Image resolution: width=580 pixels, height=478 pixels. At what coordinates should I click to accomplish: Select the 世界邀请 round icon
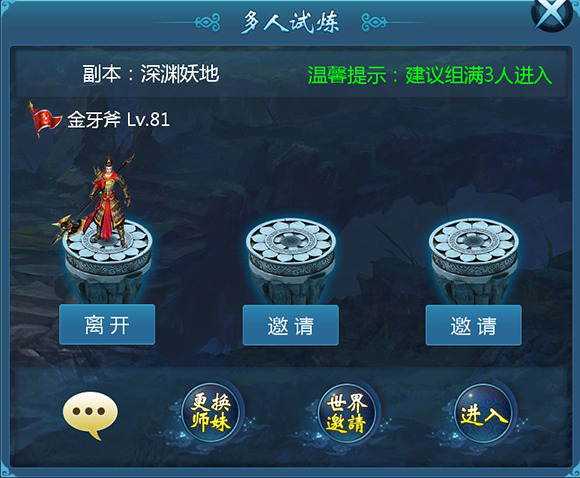[347, 413]
